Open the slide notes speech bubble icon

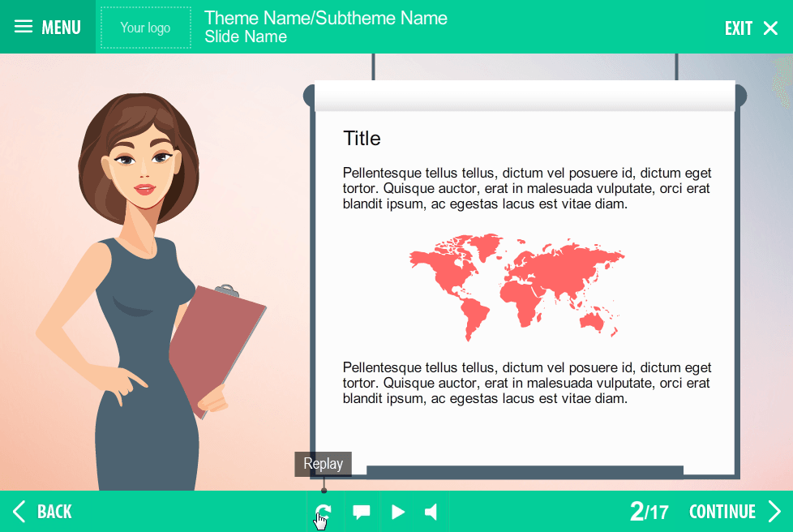coord(360,512)
